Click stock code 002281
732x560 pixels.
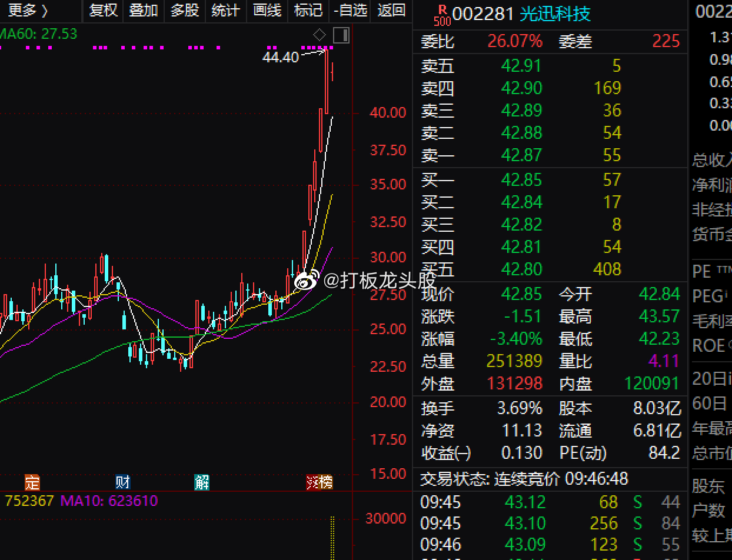(484, 14)
